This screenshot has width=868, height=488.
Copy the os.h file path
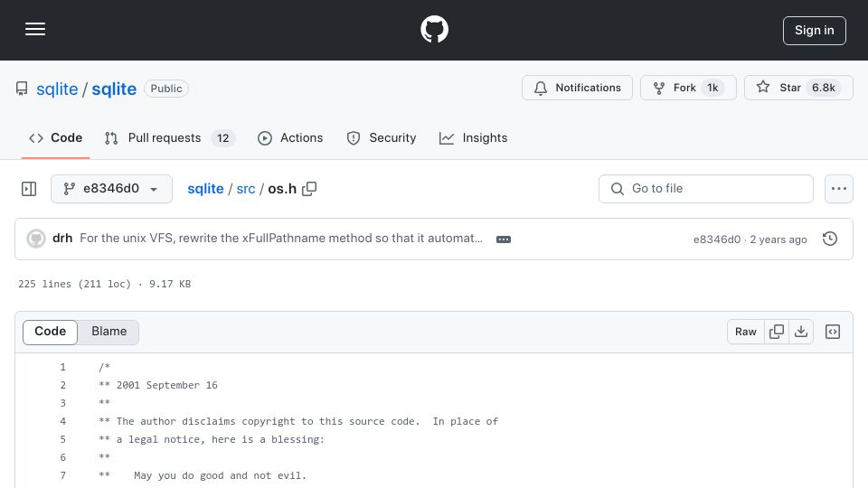309,189
